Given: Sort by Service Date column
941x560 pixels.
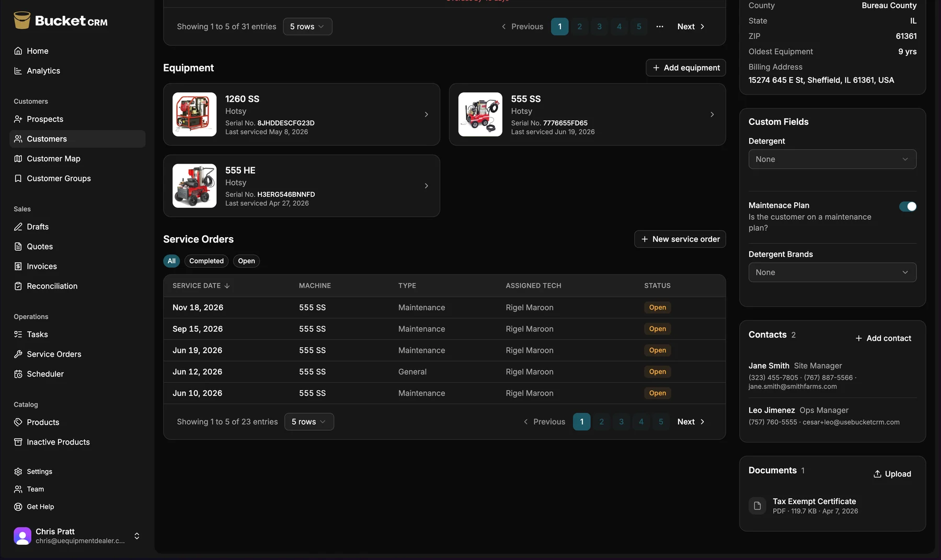Looking at the screenshot, I should (x=201, y=286).
